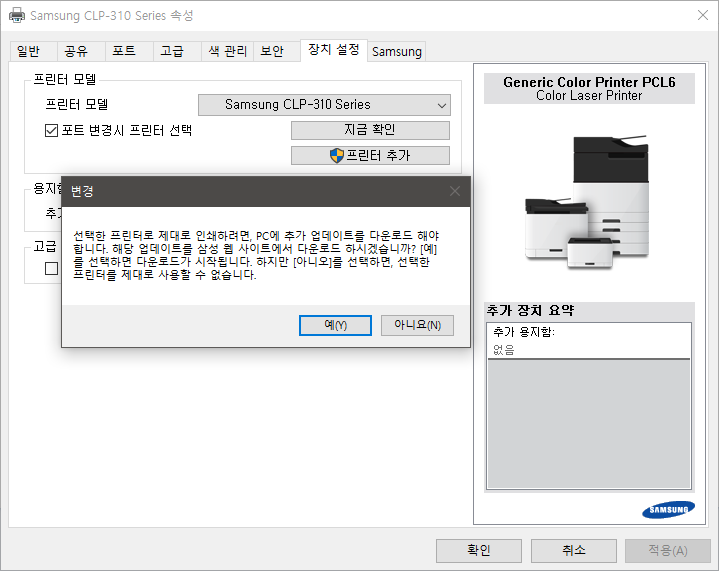Screen dimensions: 719x571
Task: Select the 색 관리 tab
Action: tap(227, 51)
